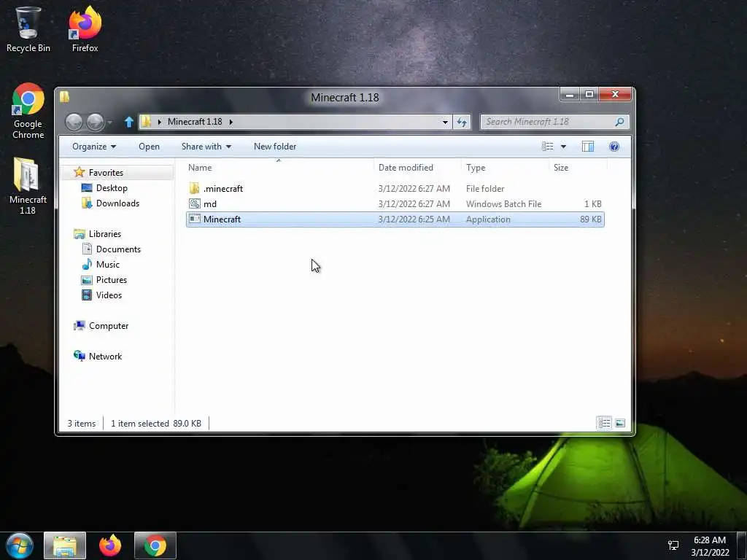Toggle the preview pane
The width and height of the screenshot is (747, 560).
click(x=588, y=147)
